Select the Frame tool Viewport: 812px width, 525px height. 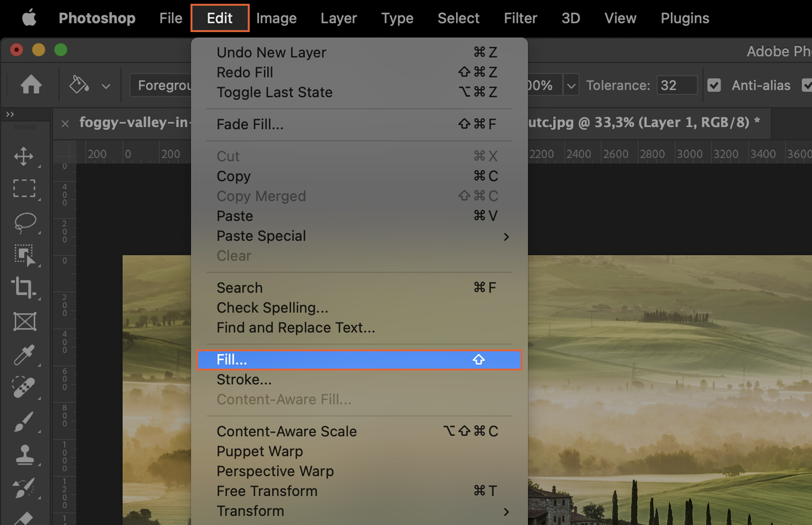pos(24,321)
